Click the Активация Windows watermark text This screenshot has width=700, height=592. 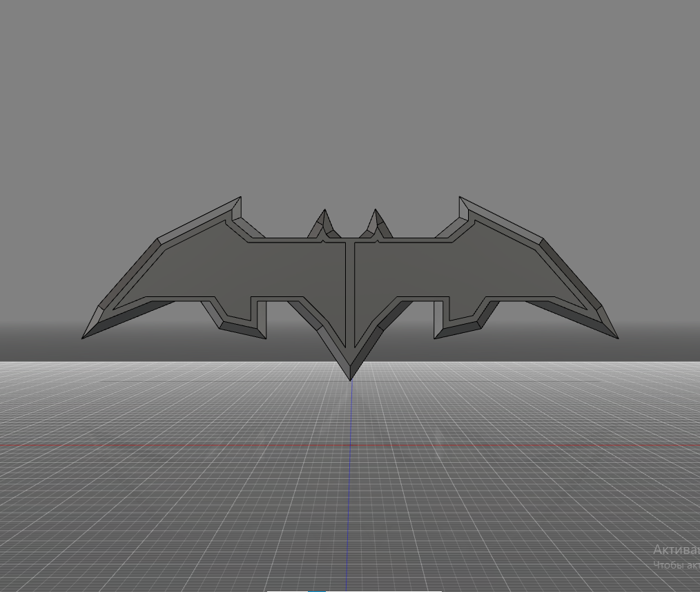coord(673,551)
